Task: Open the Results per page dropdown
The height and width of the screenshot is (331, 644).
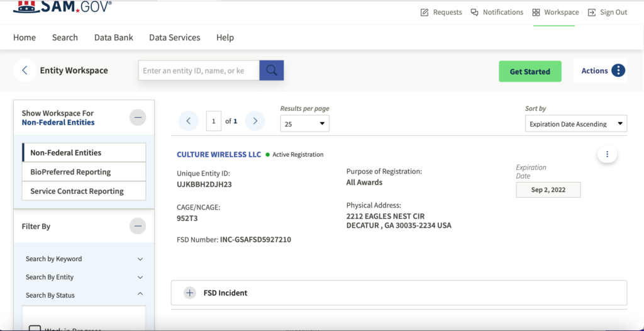Action: (305, 123)
